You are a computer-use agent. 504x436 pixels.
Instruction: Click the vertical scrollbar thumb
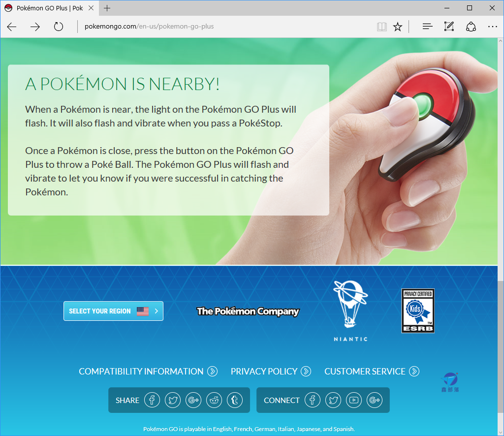pyautogui.click(x=501, y=347)
